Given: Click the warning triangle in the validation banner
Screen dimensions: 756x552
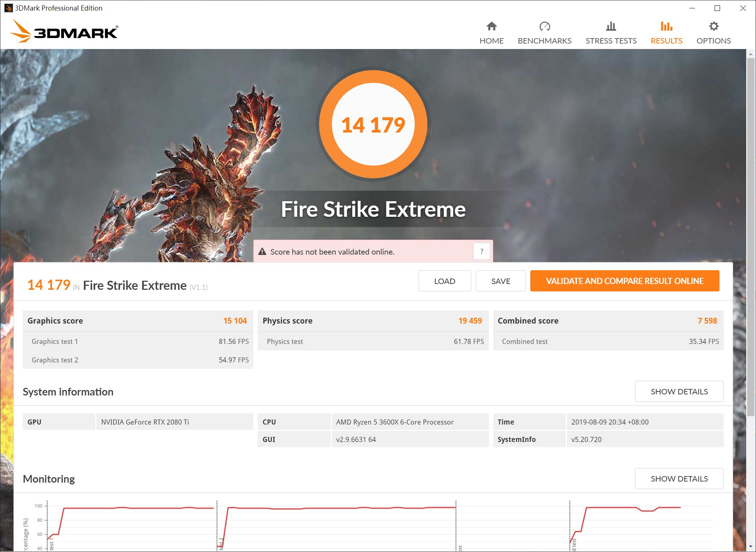Looking at the screenshot, I should point(262,251).
